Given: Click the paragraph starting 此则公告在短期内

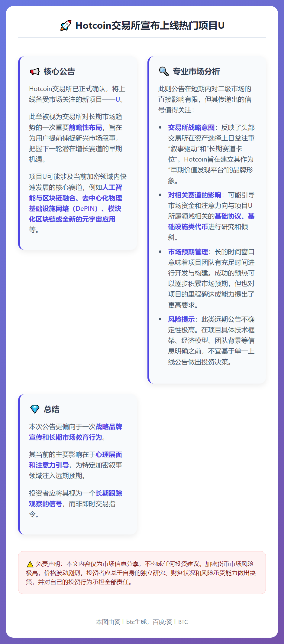Looking at the screenshot, I should pyautogui.click(x=205, y=100).
